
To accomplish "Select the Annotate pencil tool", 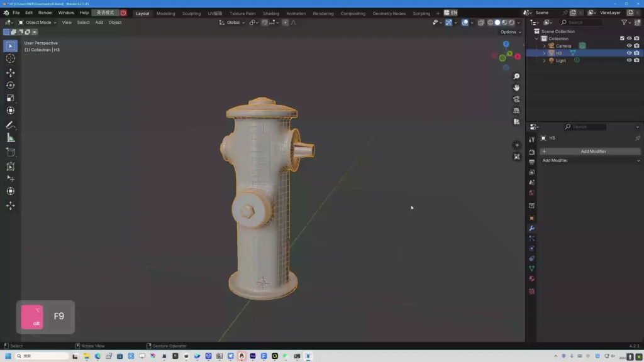I will point(11,125).
